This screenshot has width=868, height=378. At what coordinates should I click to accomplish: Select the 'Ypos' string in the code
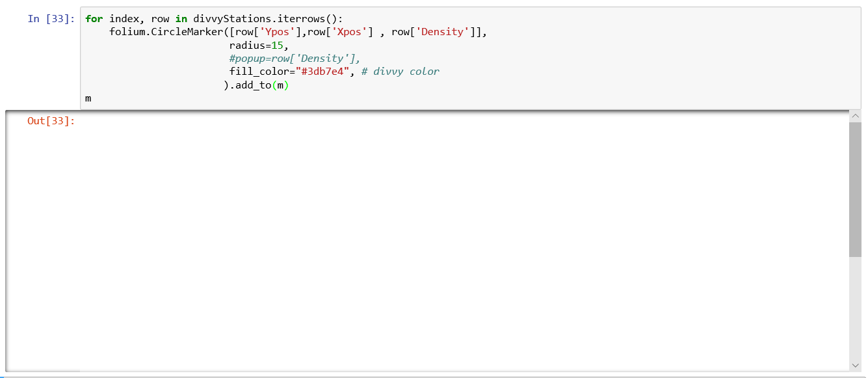tap(276, 31)
